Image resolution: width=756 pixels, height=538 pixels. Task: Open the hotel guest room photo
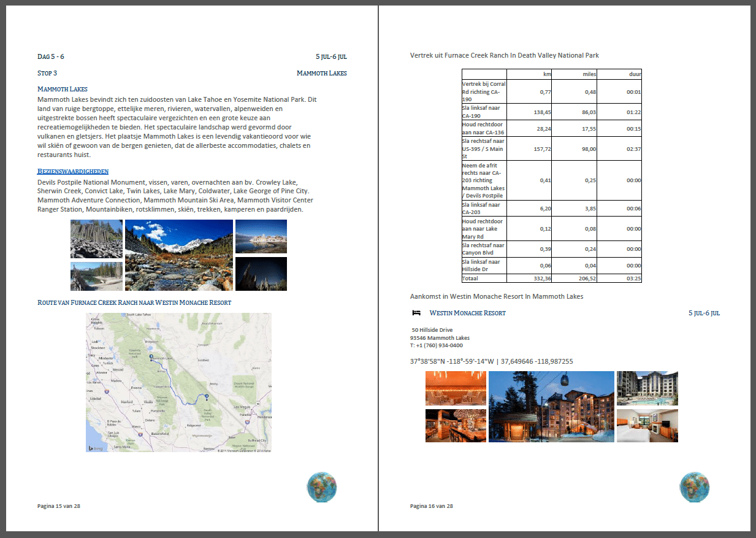coord(647,425)
